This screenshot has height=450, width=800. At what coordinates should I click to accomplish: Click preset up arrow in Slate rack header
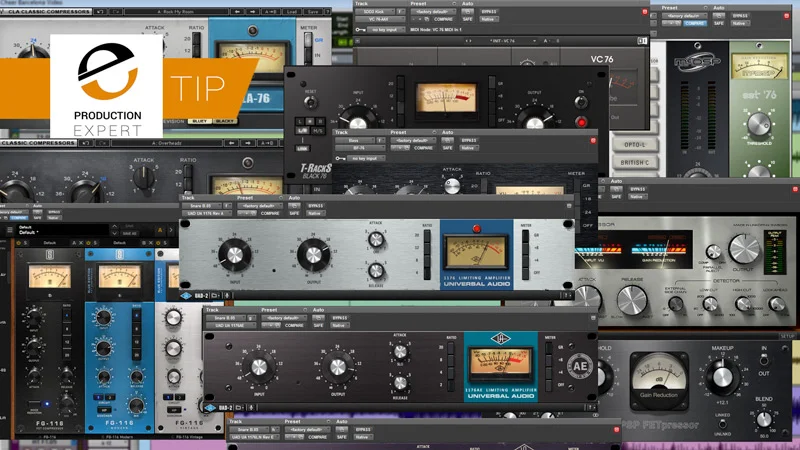tap(115, 227)
